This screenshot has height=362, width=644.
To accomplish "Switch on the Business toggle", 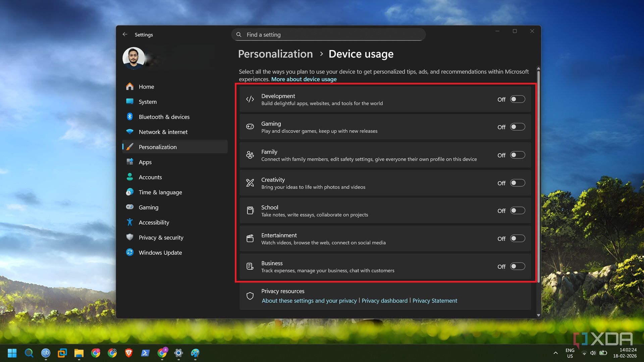I will pyautogui.click(x=517, y=266).
